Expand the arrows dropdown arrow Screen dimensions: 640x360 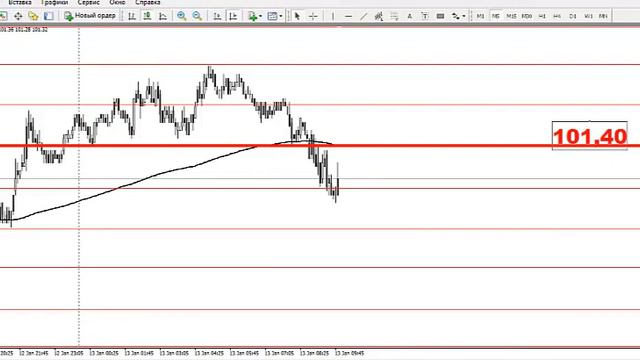[464, 16]
